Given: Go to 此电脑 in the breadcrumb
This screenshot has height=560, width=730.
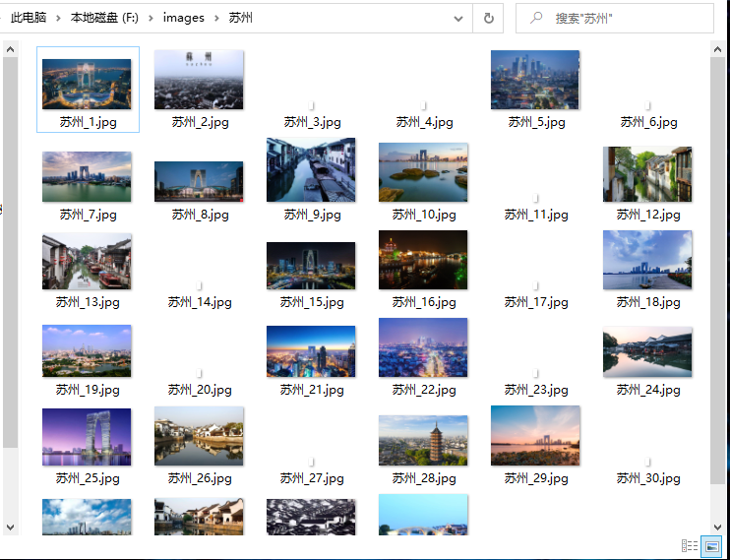Looking at the screenshot, I should pyautogui.click(x=29, y=18).
